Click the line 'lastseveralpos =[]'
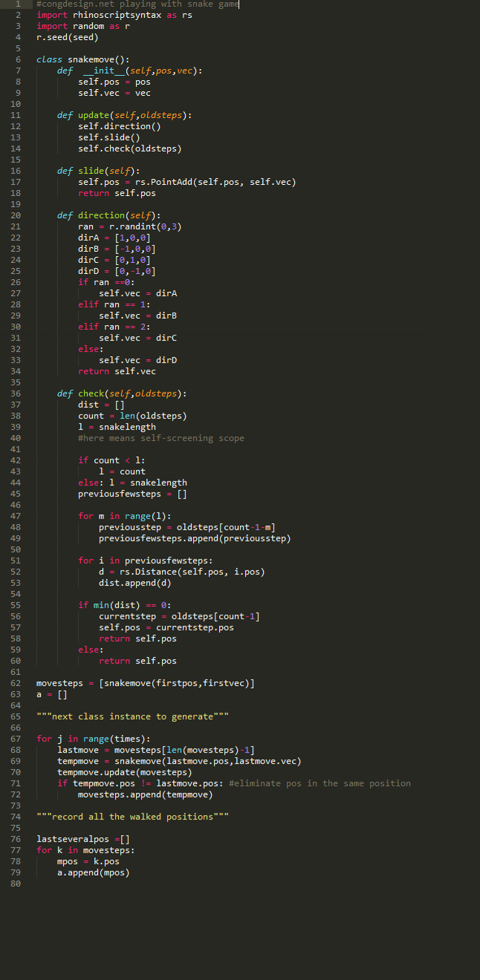The image size is (480, 980). tap(83, 839)
